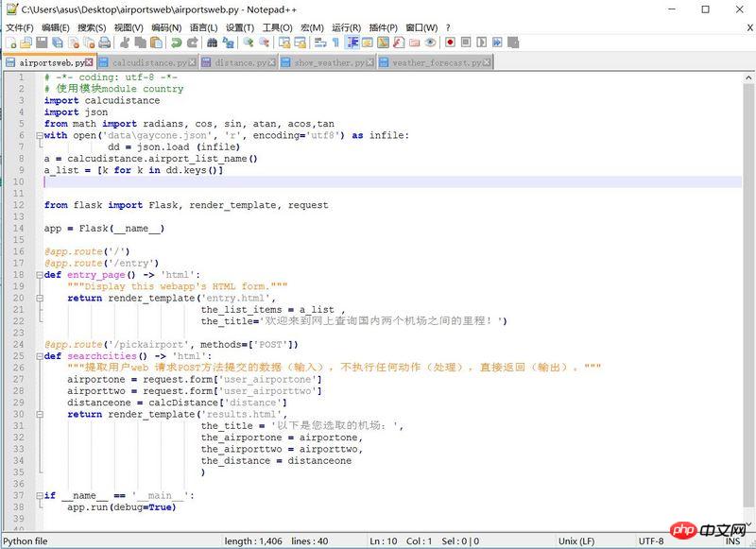Undo the last edit with the green arrow

[177, 43]
